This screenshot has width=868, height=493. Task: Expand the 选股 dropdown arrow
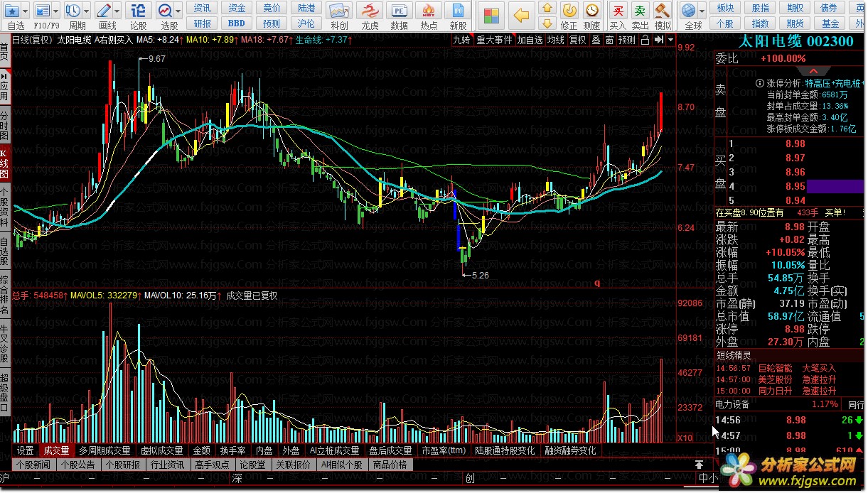178,11
